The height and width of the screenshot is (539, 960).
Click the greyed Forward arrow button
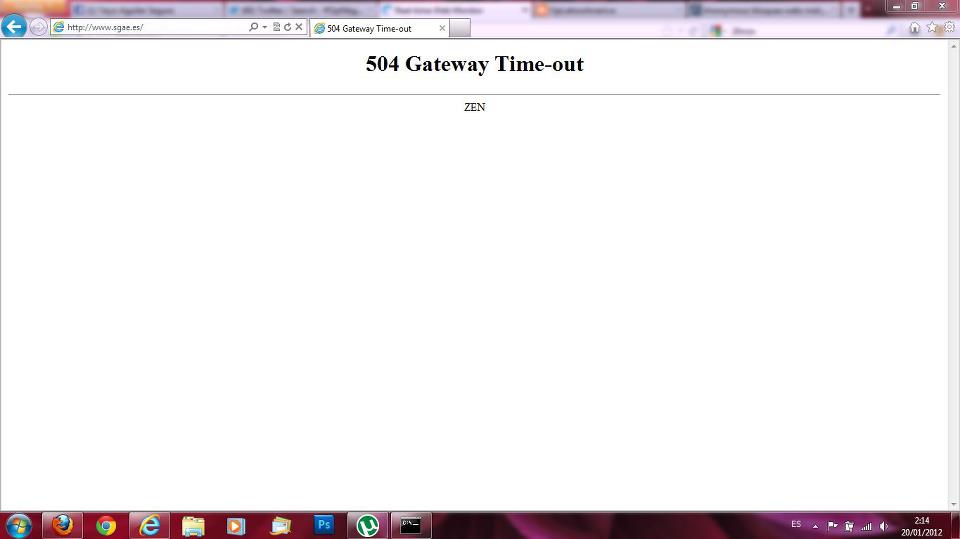pos(39,27)
